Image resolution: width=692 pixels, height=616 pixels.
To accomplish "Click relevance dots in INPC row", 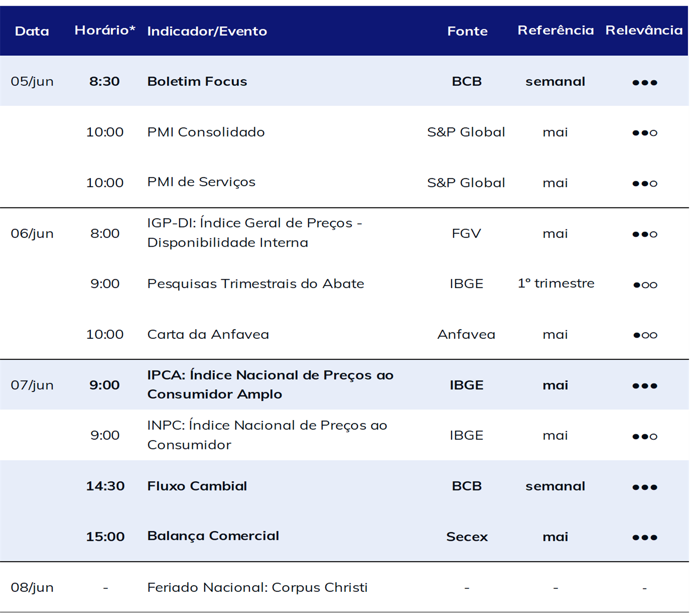I will coord(645,437).
